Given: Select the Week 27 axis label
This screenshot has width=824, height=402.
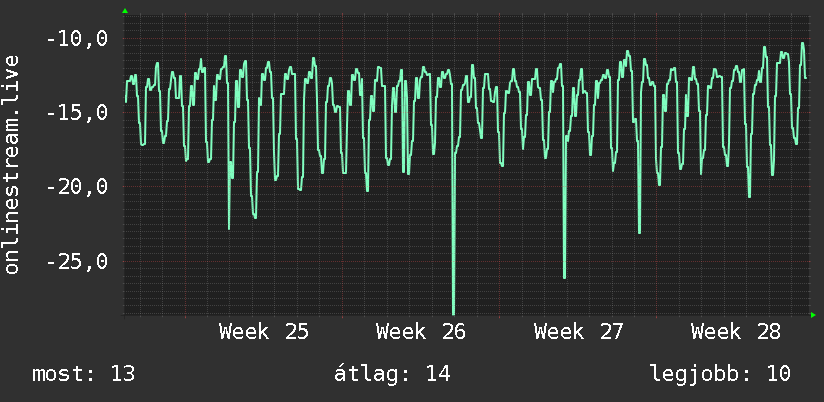Looking at the screenshot, I should [578, 332].
